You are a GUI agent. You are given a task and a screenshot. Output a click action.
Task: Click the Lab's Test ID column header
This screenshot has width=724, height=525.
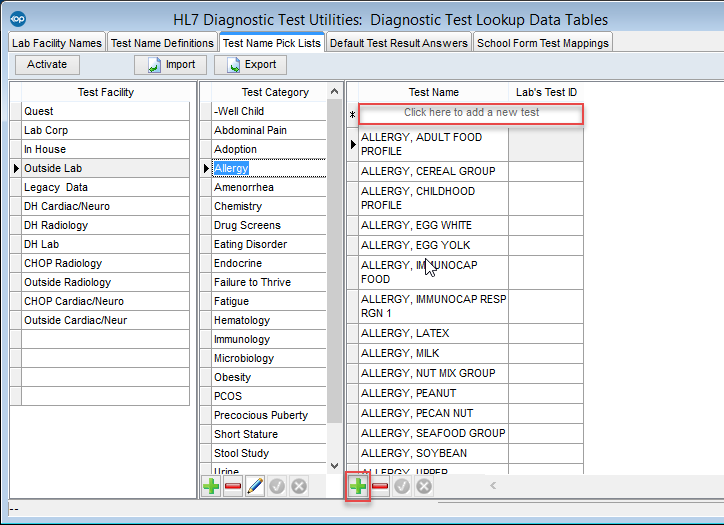546,92
